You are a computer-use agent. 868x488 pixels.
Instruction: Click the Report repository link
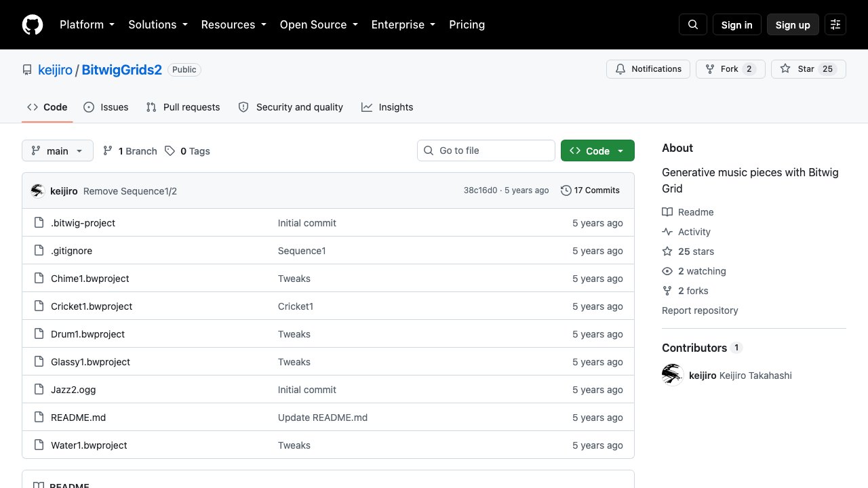pos(700,310)
